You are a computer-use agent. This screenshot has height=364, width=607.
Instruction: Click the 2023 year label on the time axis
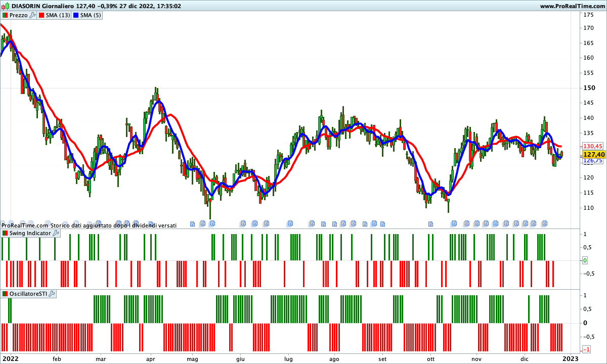coord(571,358)
